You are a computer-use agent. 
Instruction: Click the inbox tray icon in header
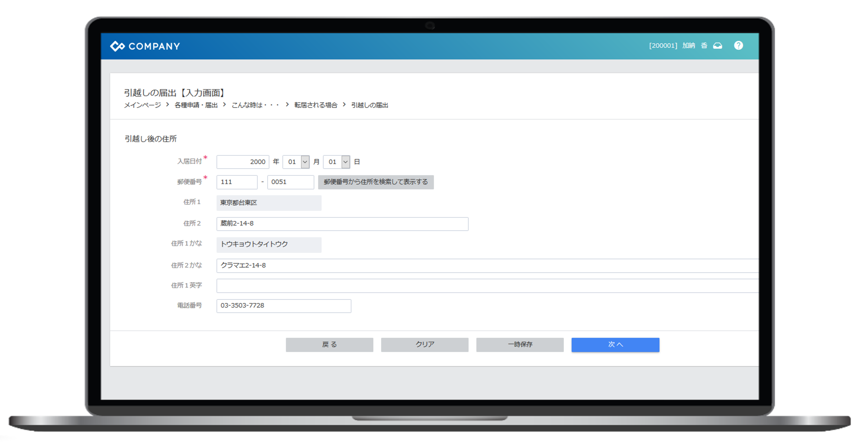(718, 45)
